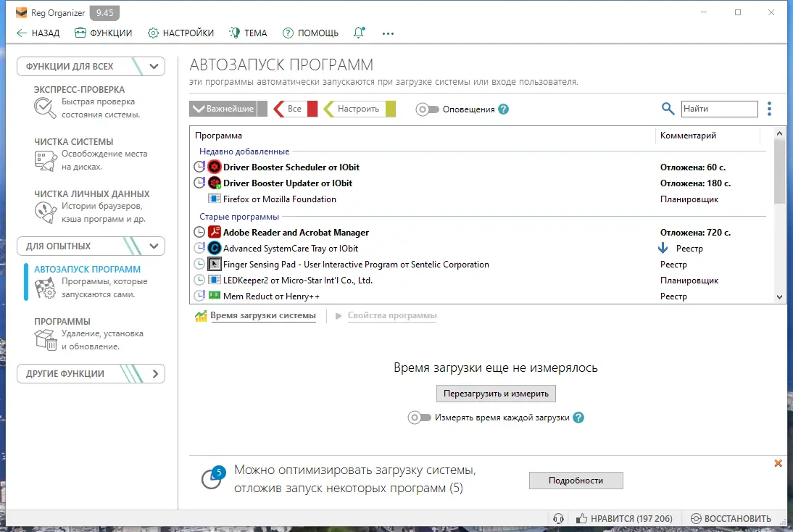Open the Помощь menu
This screenshot has height=532, width=793.
pos(310,33)
